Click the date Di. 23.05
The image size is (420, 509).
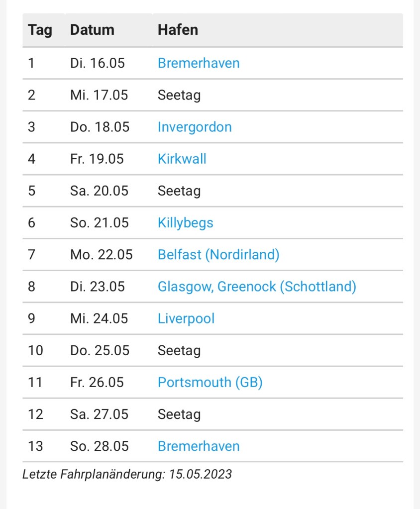coord(98,287)
